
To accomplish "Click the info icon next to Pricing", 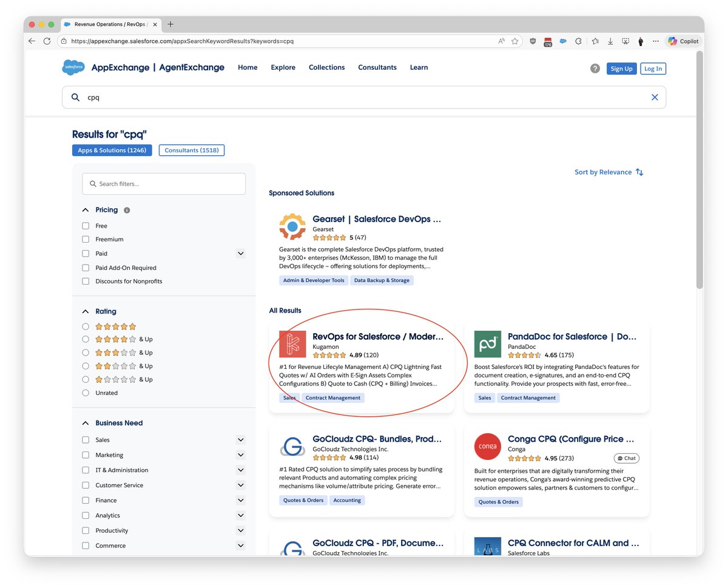I will point(127,210).
